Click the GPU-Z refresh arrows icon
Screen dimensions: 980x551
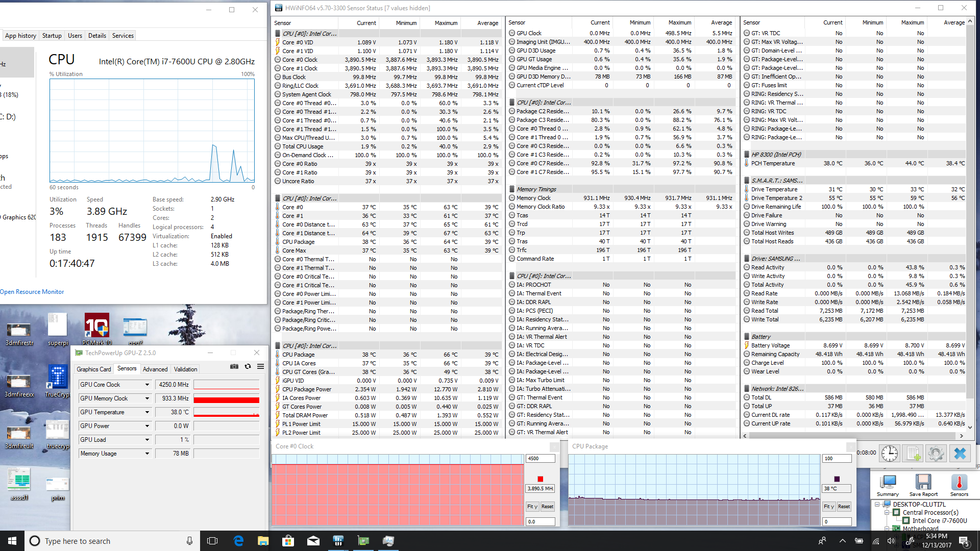(x=248, y=366)
